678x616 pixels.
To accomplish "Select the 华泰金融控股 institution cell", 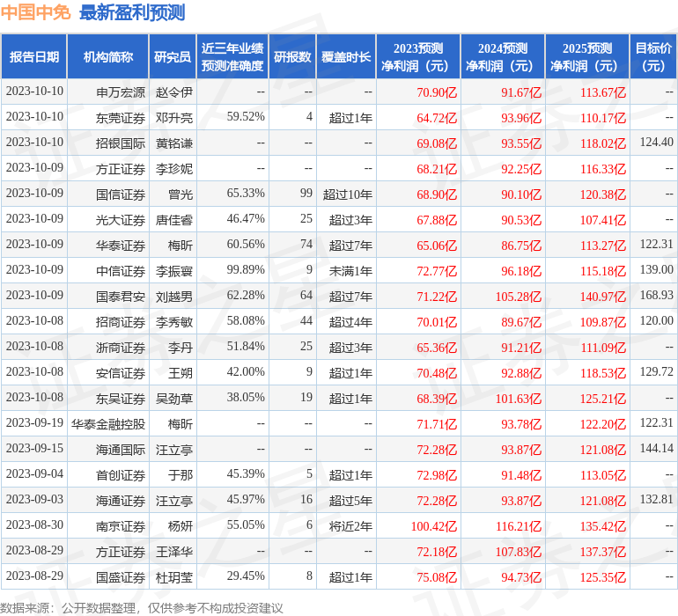I will pos(108,423).
